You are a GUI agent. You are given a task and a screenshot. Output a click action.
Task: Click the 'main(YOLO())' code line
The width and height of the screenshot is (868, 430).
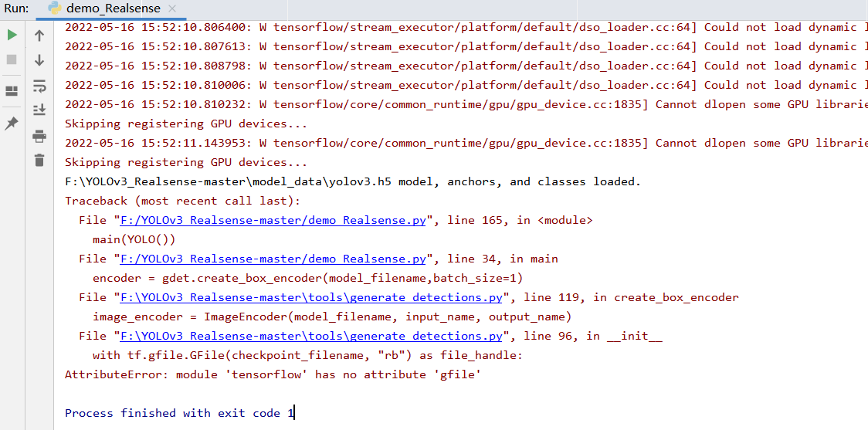(x=134, y=239)
